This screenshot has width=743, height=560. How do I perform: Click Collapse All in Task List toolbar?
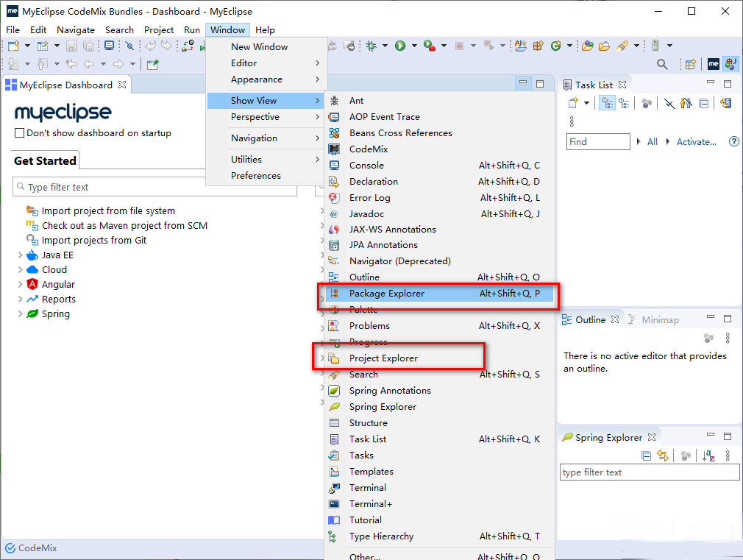(x=704, y=103)
